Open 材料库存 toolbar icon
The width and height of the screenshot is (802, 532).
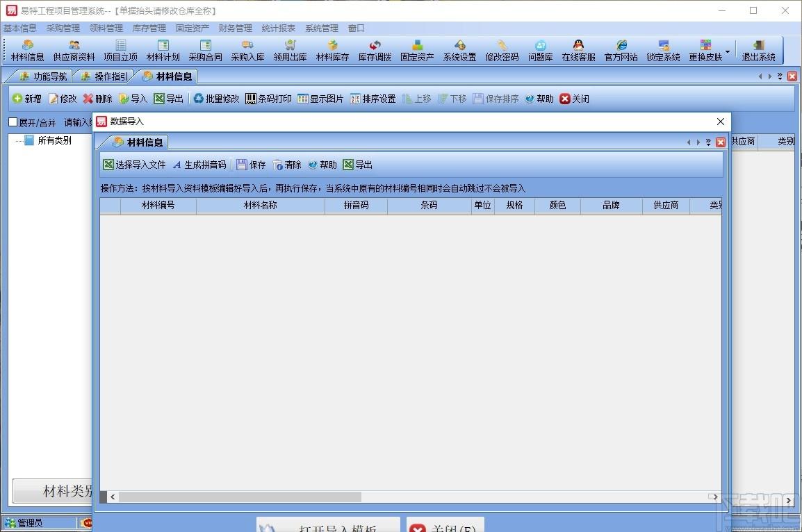[x=332, y=51]
